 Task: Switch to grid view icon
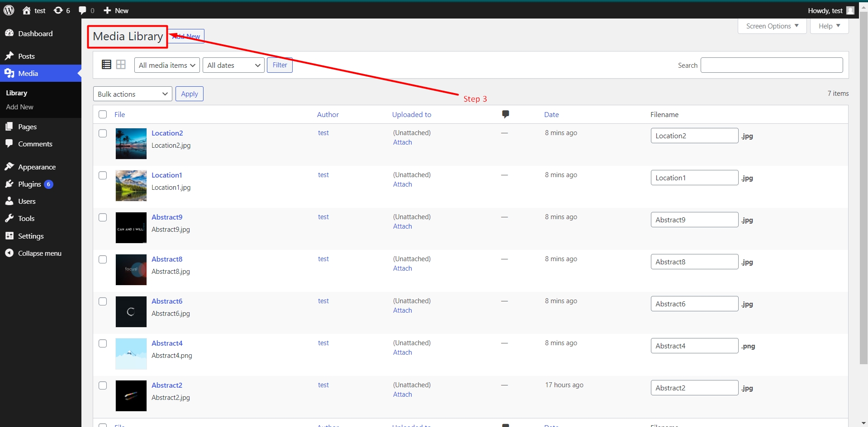click(x=121, y=65)
